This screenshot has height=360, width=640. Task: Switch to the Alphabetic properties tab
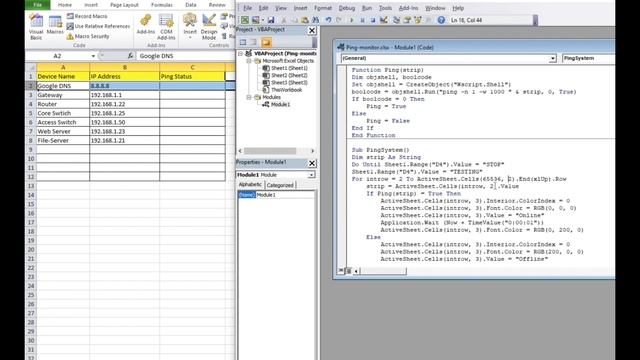[250, 185]
